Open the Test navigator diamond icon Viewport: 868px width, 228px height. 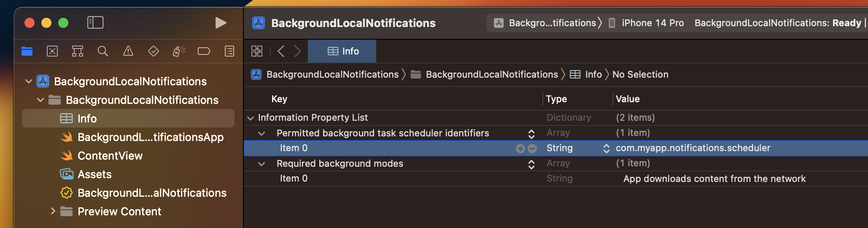154,51
